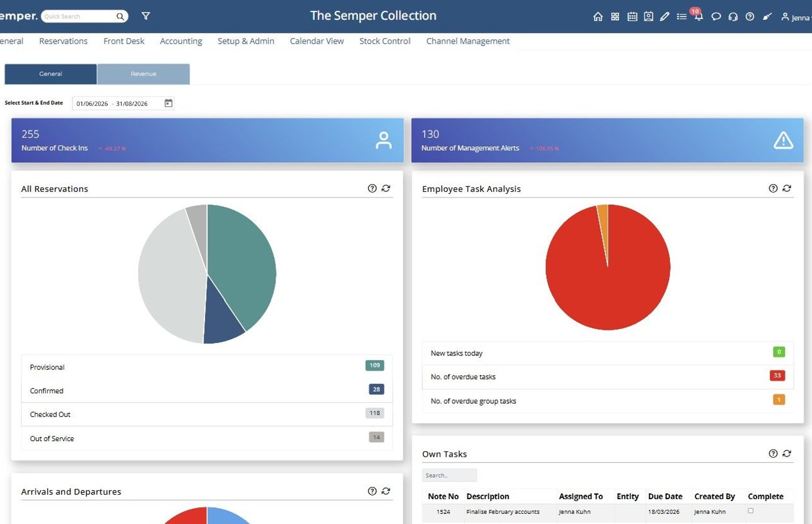Open the Setup & Admin menu

(246, 41)
